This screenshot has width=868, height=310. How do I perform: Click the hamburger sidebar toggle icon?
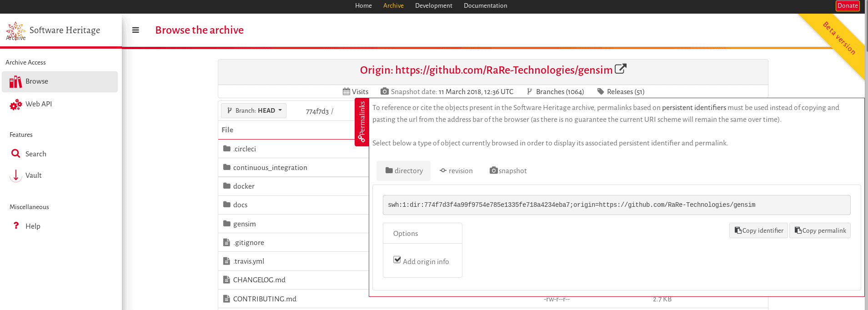135,30
